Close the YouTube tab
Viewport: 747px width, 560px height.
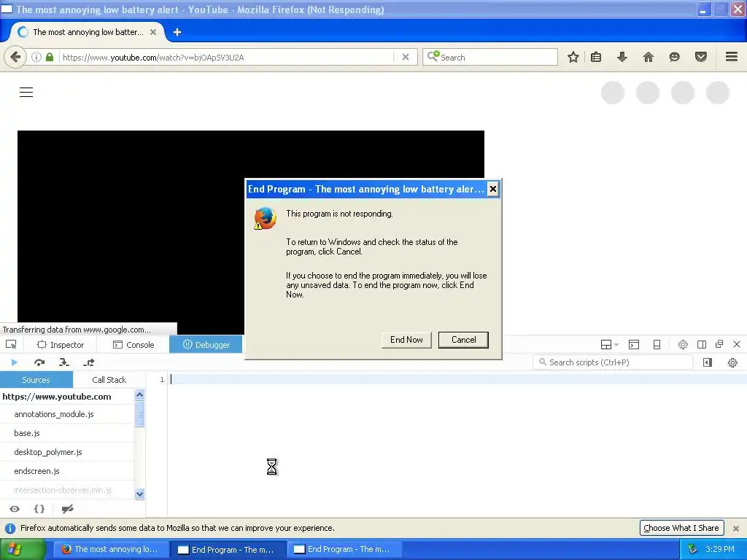153,32
